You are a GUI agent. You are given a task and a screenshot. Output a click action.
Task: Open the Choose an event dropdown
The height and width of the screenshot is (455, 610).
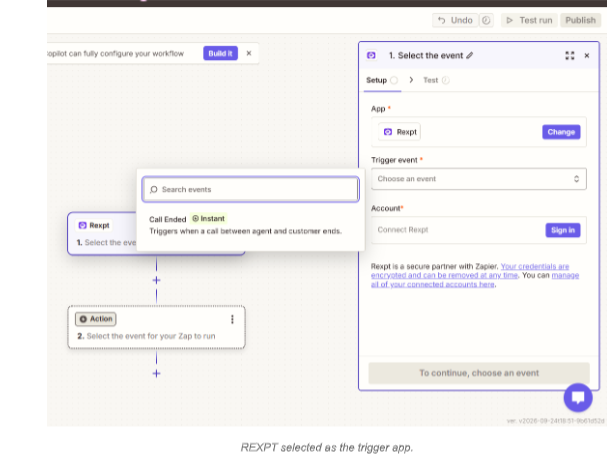(479, 179)
